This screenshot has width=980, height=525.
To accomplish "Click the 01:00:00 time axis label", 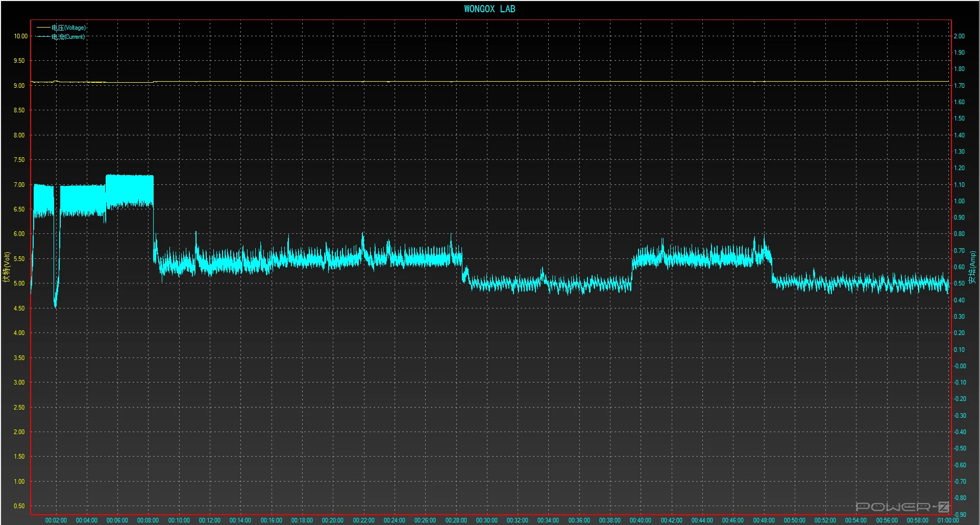I will pyautogui.click(x=948, y=520).
